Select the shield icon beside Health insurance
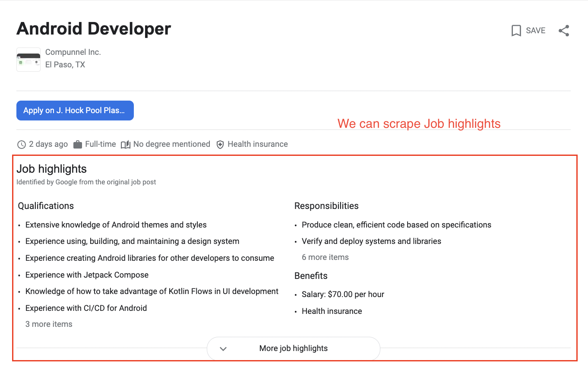Screen dimensions: 588x367 pos(220,144)
